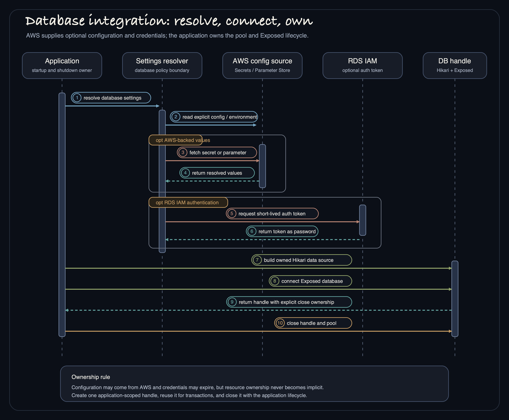
Task: Click 'return resolved values' message label
Action: [217, 173]
